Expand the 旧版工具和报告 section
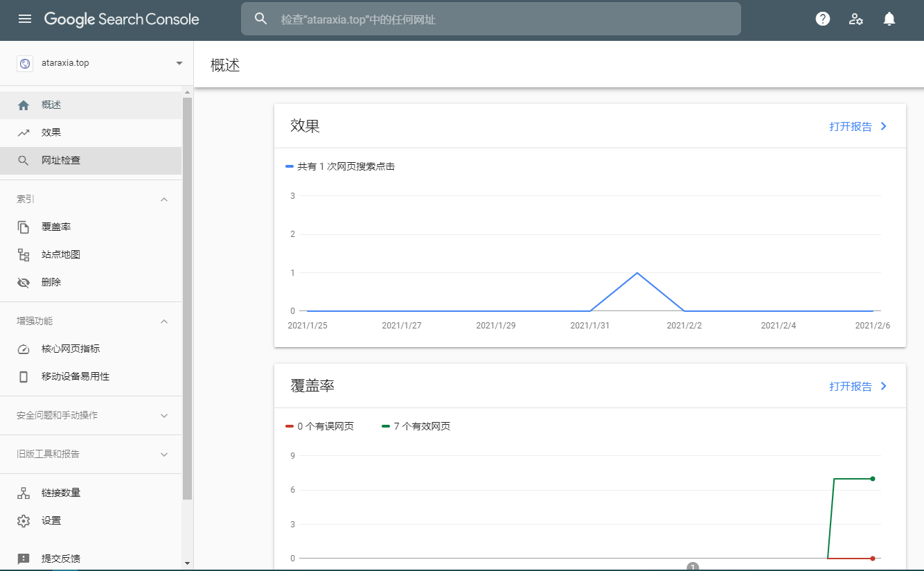The height and width of the screenshot is (571, 924). [x=164, y=455]
